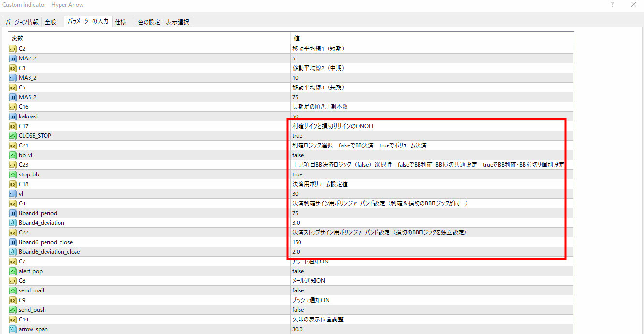Select the text メール通知ON

(309, 280)
